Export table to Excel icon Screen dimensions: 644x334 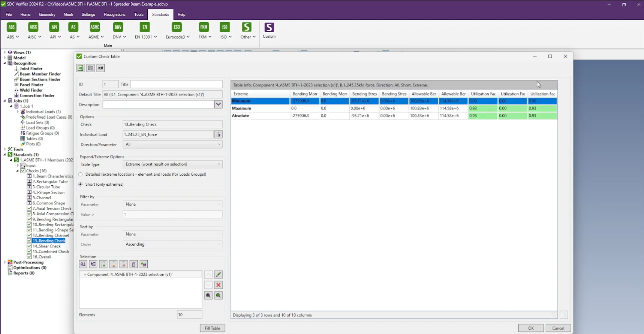(x=80, y=68)
